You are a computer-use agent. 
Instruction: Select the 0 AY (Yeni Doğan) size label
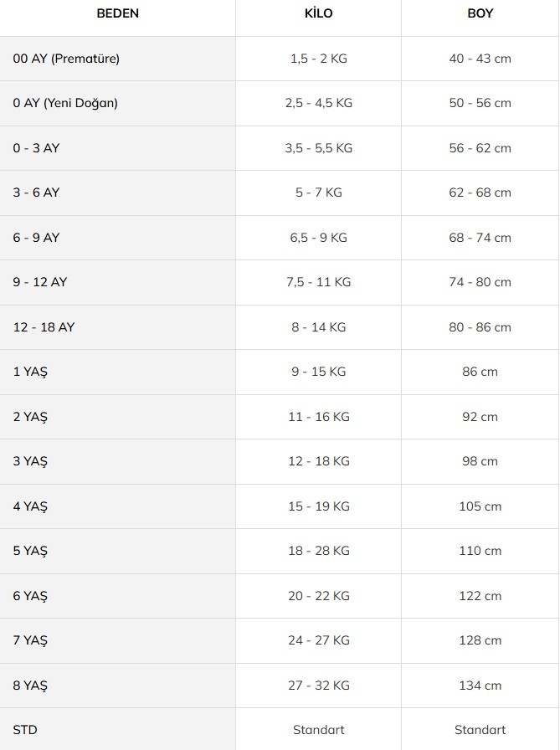[65, 103]
